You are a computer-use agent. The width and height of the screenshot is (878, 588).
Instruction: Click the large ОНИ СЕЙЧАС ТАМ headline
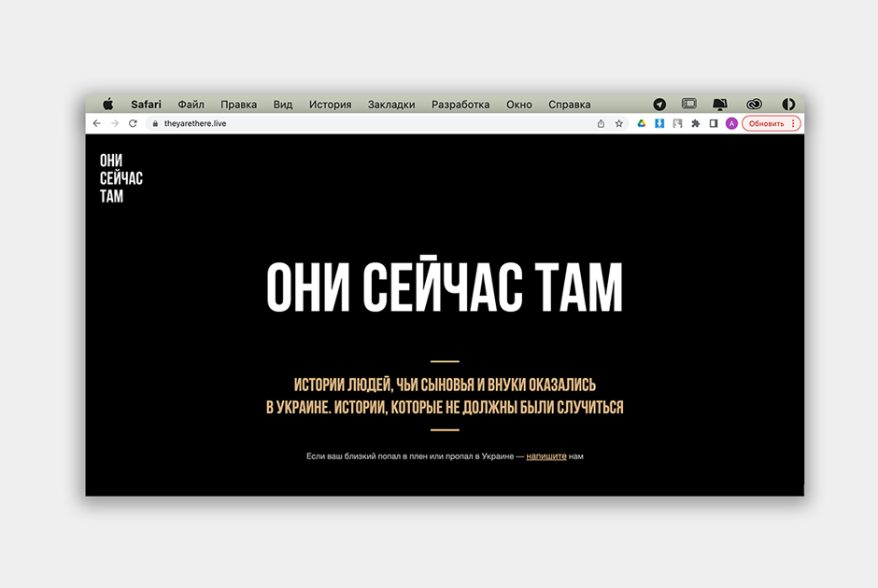click(445, 286)
